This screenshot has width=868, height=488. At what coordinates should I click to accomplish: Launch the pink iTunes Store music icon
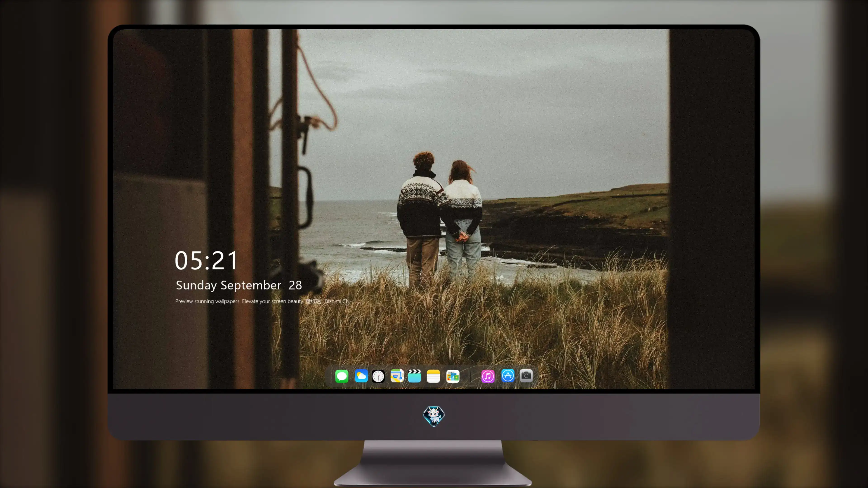coord(488,376)
